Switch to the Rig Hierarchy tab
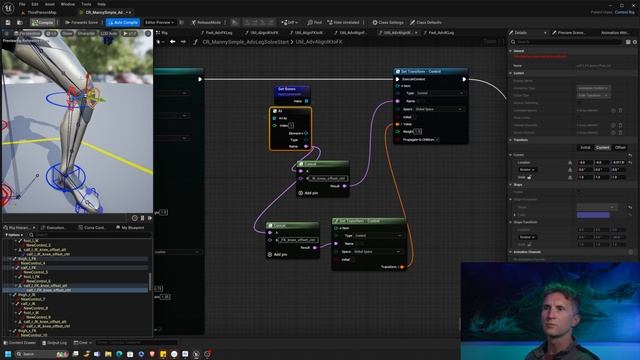 19,228
